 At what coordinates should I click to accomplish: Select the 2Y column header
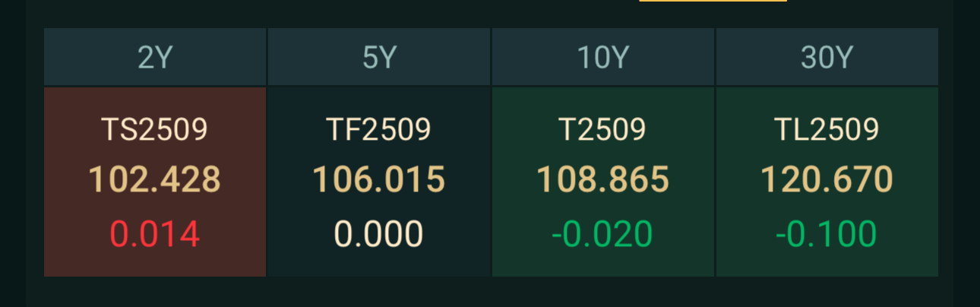[x=155, y=58]
